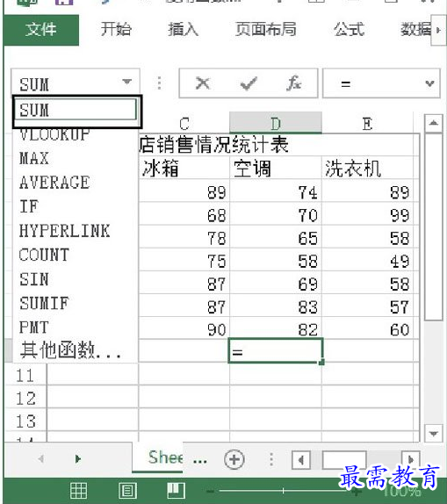Image resolution: width=447 pixels, height=504 pixels.
Task: Switch to the 数据 ribbon tab
Action: pos(415,29)
